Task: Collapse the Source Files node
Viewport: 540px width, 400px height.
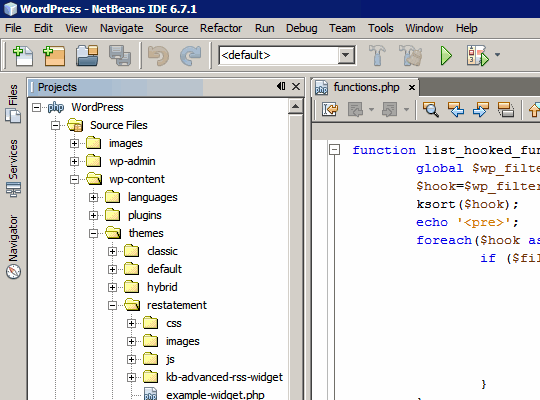Action: click(55, 125)
